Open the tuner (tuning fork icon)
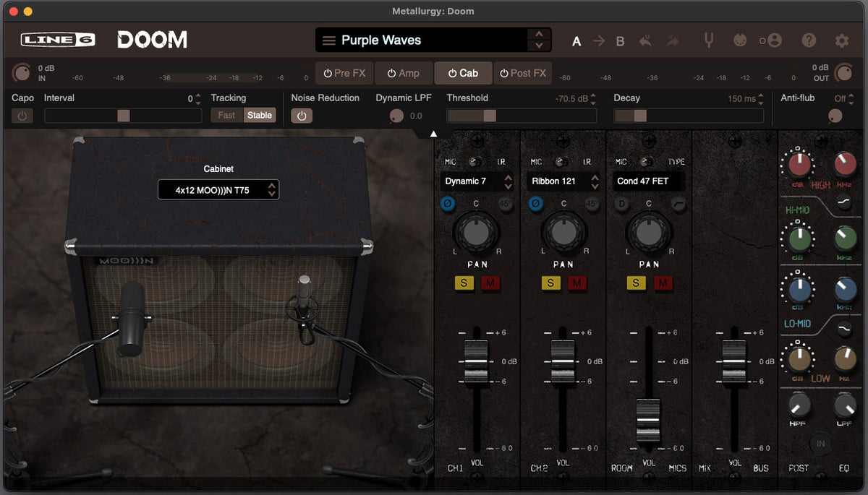The height and width of the screenshot is (495, 868). (709, 40)
